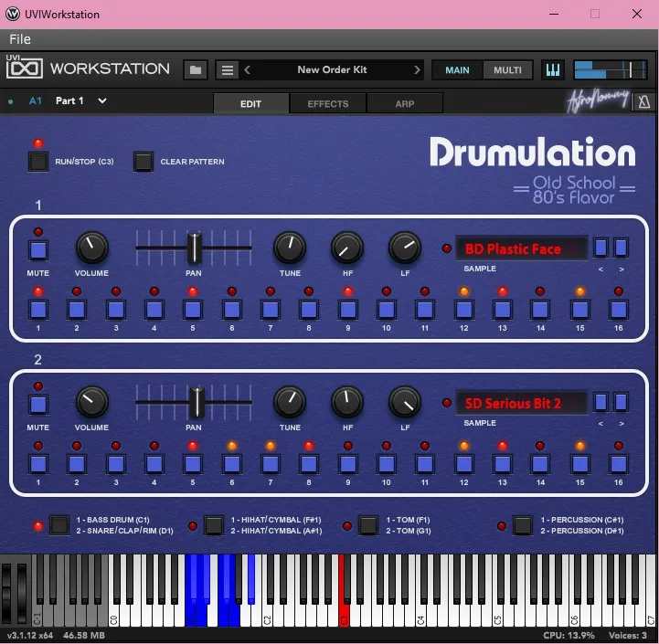Toggle step 8 on track 2

pyautogui.click(x=309, y=464)
